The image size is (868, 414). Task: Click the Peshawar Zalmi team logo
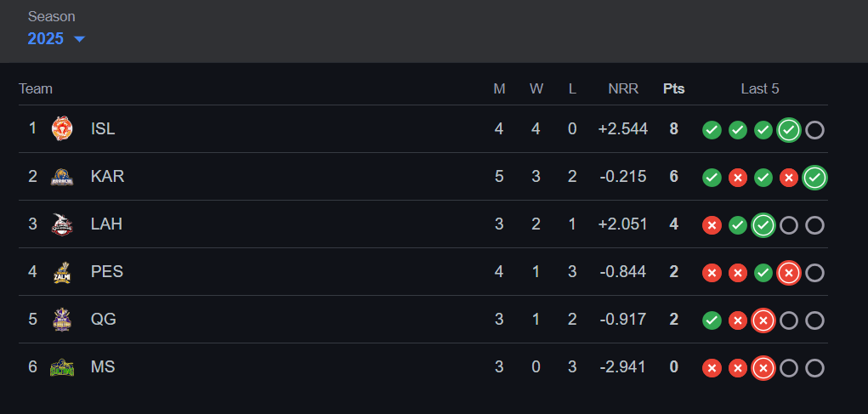click(61, 272)
